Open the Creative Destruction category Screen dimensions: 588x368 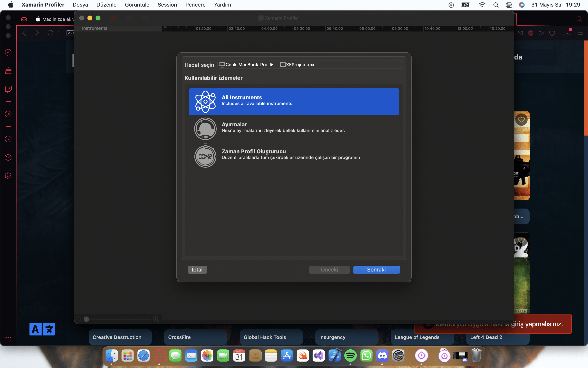(120, 337)
